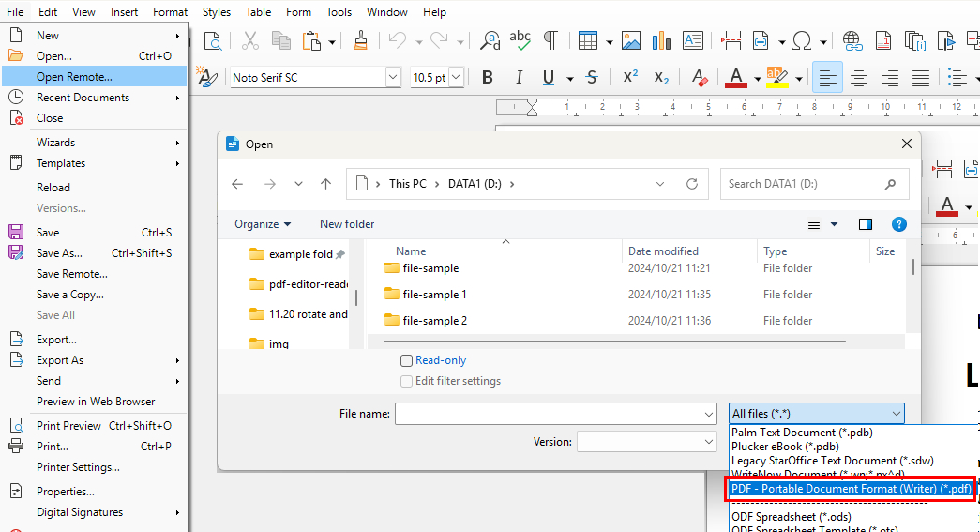Align text left
The height and width of the screenshot is (532, 980).
[827, 77]
